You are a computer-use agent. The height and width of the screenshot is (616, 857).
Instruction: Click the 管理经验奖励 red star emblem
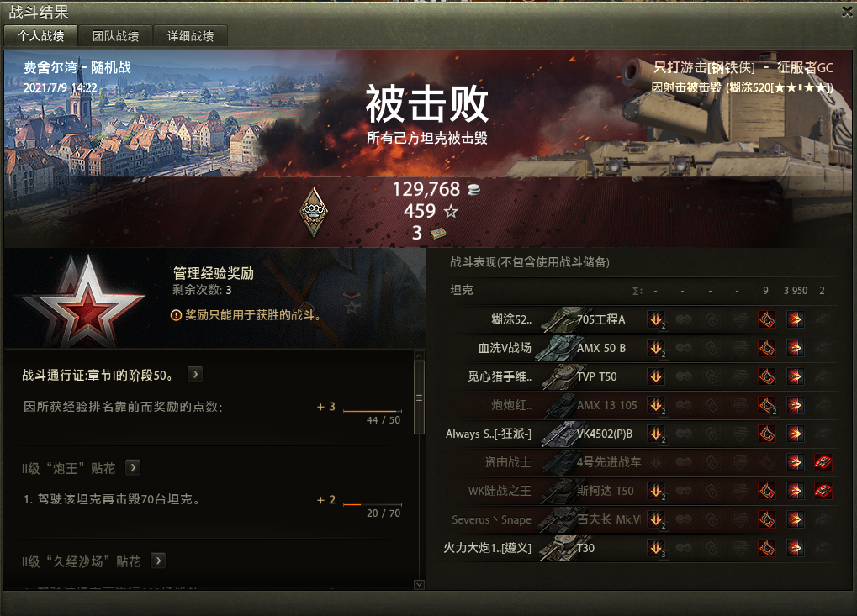(x=82, y=302)
